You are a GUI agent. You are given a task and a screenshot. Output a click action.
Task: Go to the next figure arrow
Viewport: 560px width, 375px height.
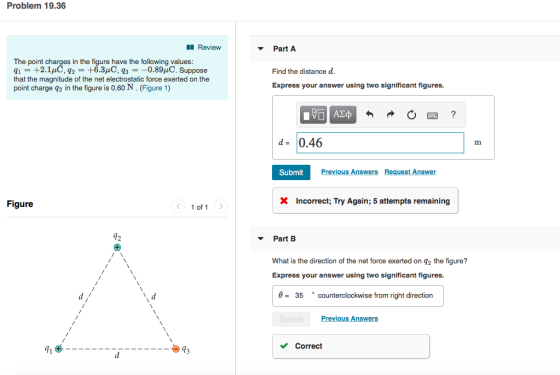click(x=221, y=206)
